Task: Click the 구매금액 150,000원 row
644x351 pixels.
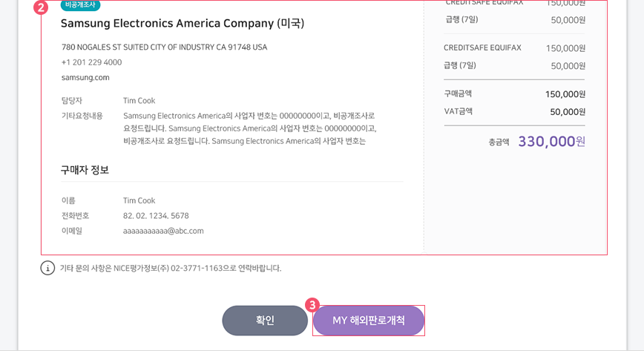Action: (x=514, y=94)
